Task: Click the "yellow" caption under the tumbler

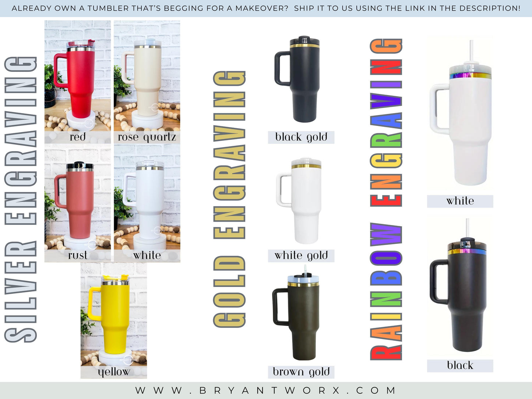Action: [114, 372]
